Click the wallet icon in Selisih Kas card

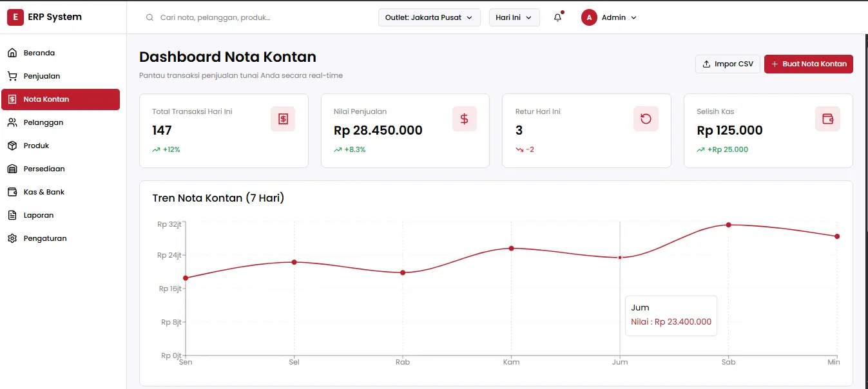[x=827, y=119]
